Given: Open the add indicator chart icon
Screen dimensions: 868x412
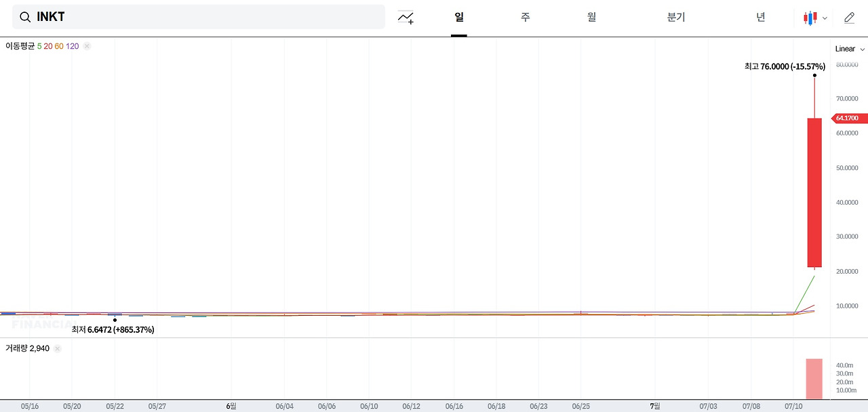Looking at the screenshot, I should coord(406,18).
